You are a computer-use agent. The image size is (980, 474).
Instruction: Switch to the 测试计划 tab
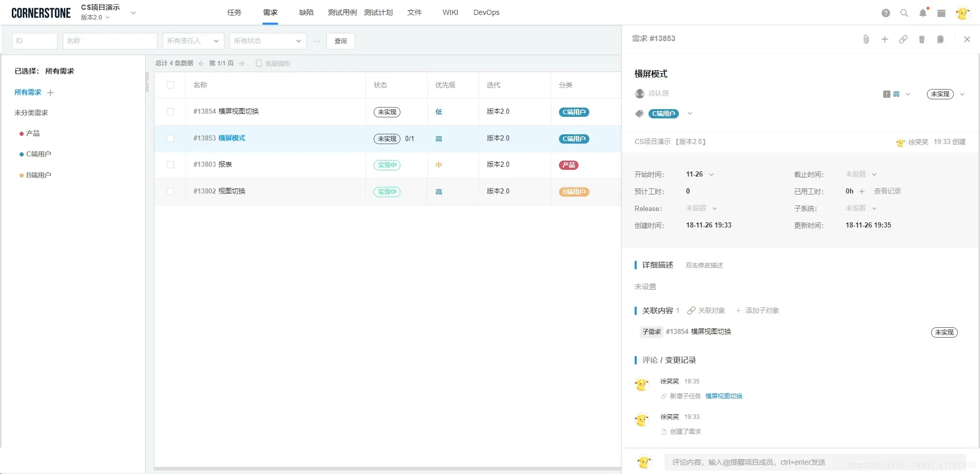378,12
